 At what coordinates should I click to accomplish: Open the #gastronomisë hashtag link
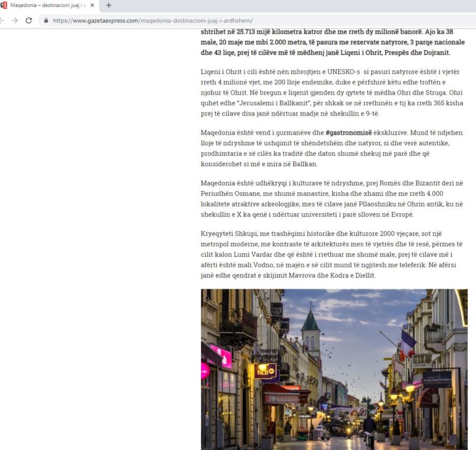click(349, 133)
